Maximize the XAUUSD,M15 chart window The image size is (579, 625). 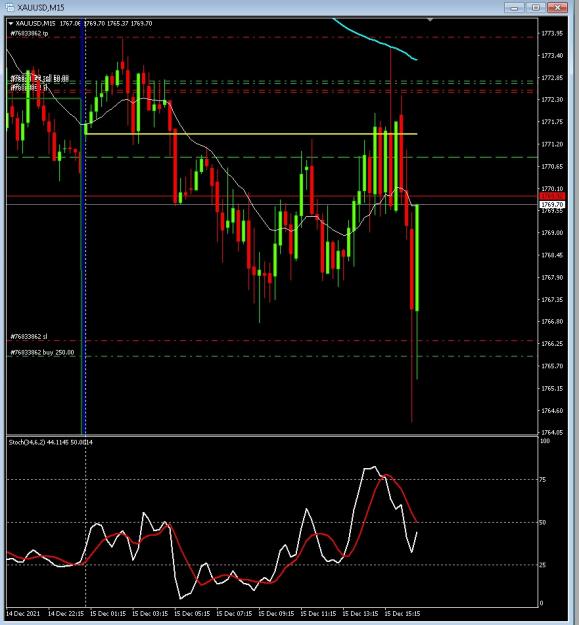[x=536, y=8]
